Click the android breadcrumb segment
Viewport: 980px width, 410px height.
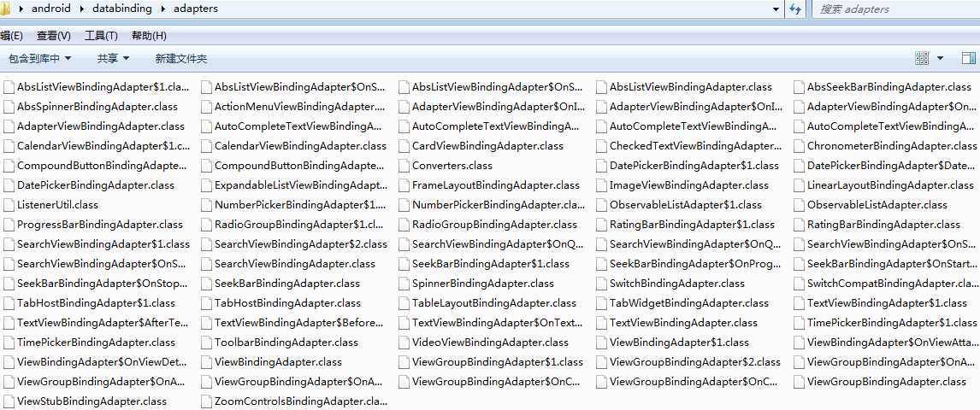[51, 9]
